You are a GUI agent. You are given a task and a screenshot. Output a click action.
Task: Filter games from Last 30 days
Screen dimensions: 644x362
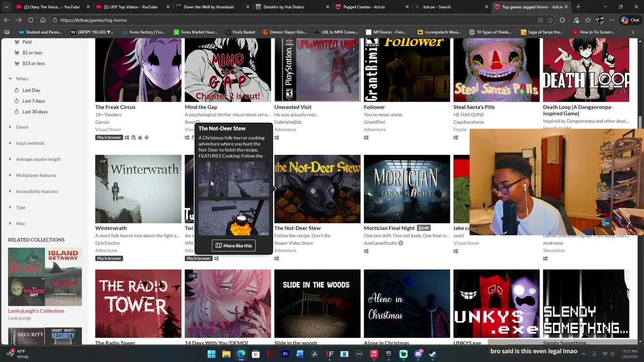point(35,112)
